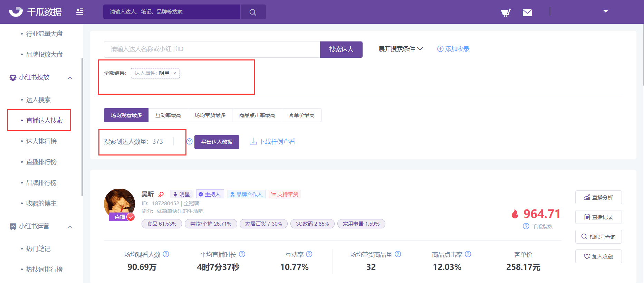The width and height of the screenshot is (644, 283).
Task: Click help icon next to 场均观看人数
Action: point(166,254)
